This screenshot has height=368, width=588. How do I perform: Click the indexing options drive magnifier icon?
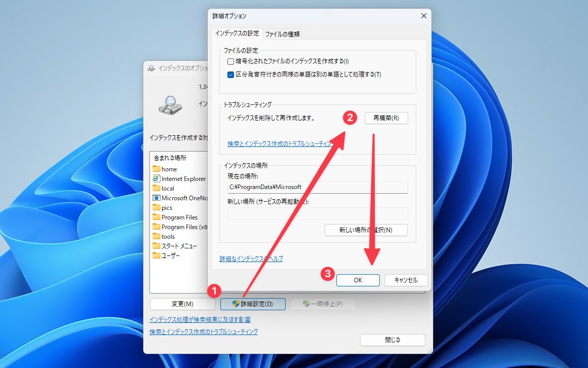coord(170,105)
